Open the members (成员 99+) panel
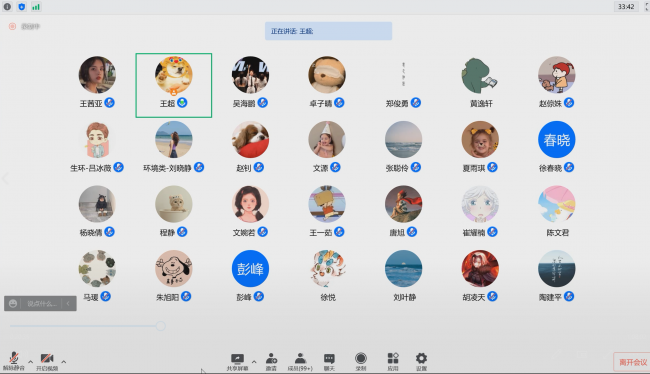This screenshot has height=374, width=650. (x=300, y=362)
